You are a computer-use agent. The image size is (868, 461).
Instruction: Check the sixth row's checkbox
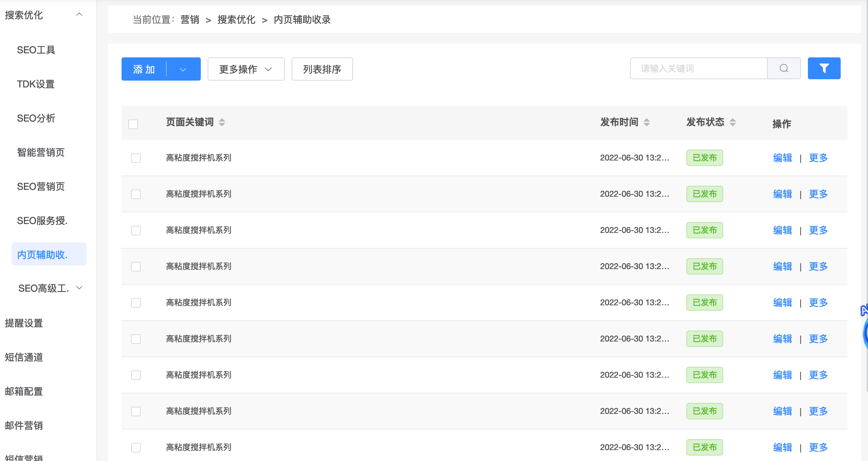point(136,339)
